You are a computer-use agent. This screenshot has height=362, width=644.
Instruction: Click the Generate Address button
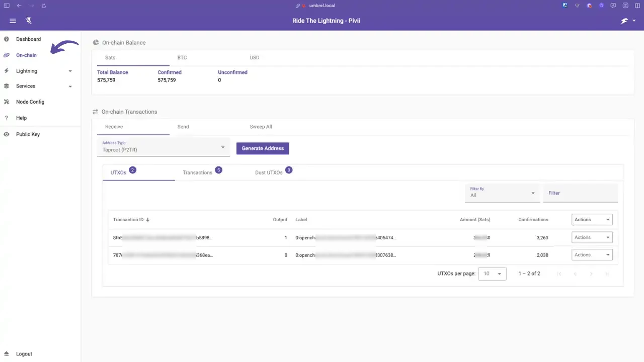click(x=263, y=148)
